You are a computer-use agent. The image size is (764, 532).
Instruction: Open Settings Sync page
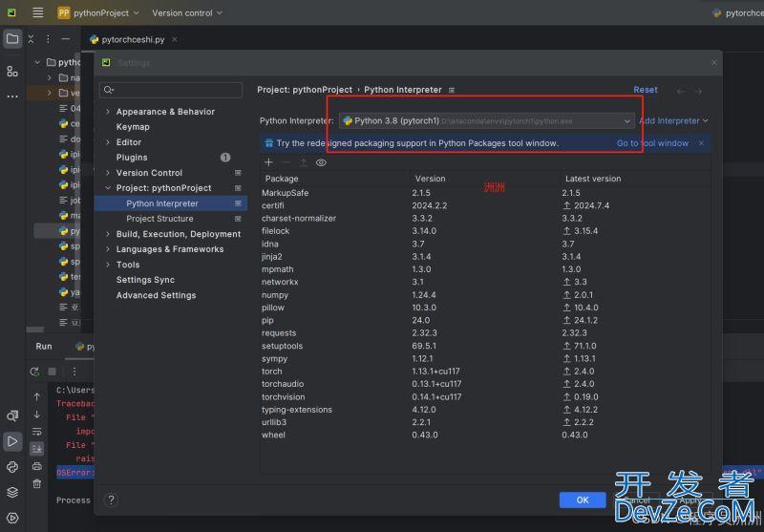coord(145,280)
